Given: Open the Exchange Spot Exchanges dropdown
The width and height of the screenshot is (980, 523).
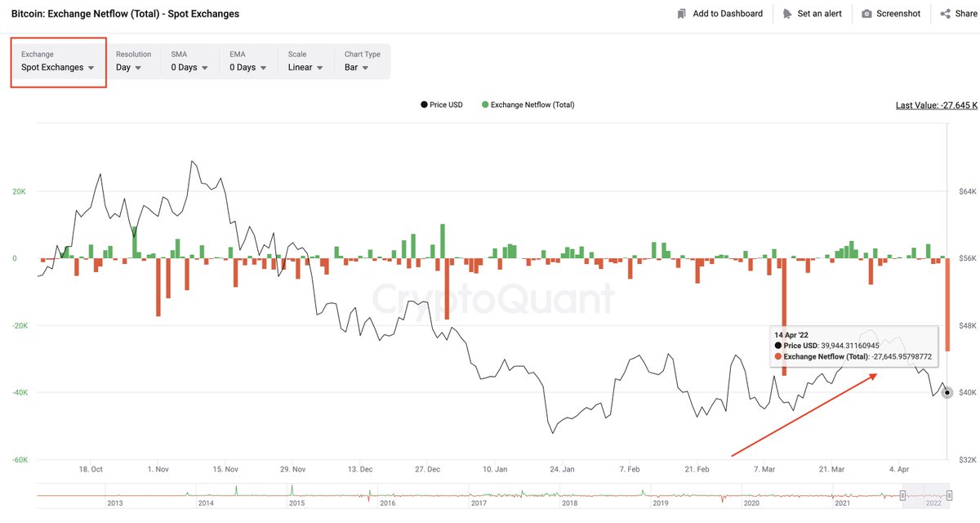Looking at the screenshot, I should (x=58, y=61).
